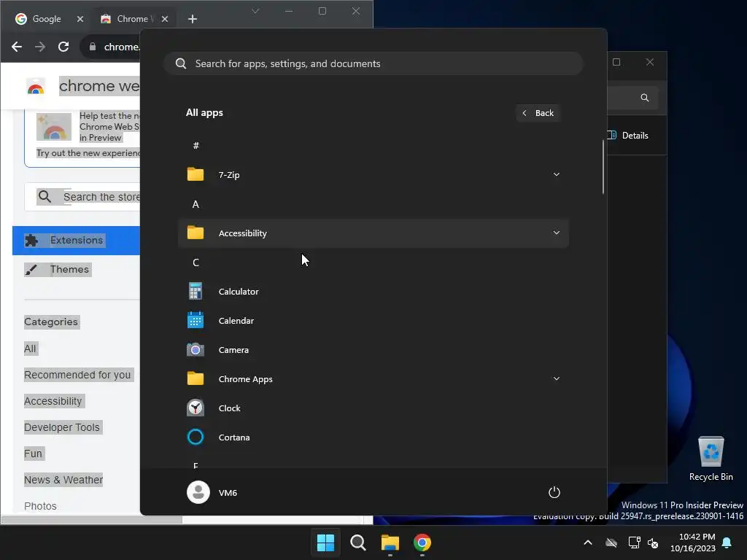The height and width of the screenshot is (560, 747).
Task: Choose the Fun category
Action: pos(34,454)
